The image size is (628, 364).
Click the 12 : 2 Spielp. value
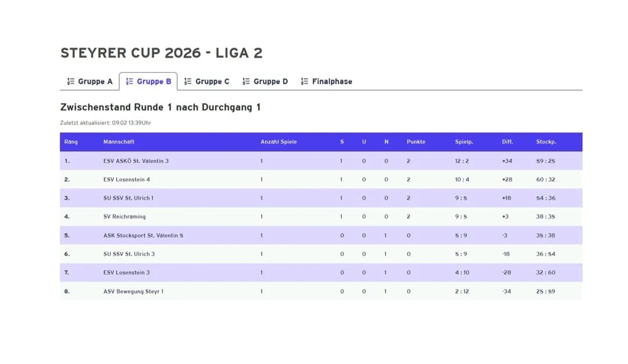click(462, 161)
